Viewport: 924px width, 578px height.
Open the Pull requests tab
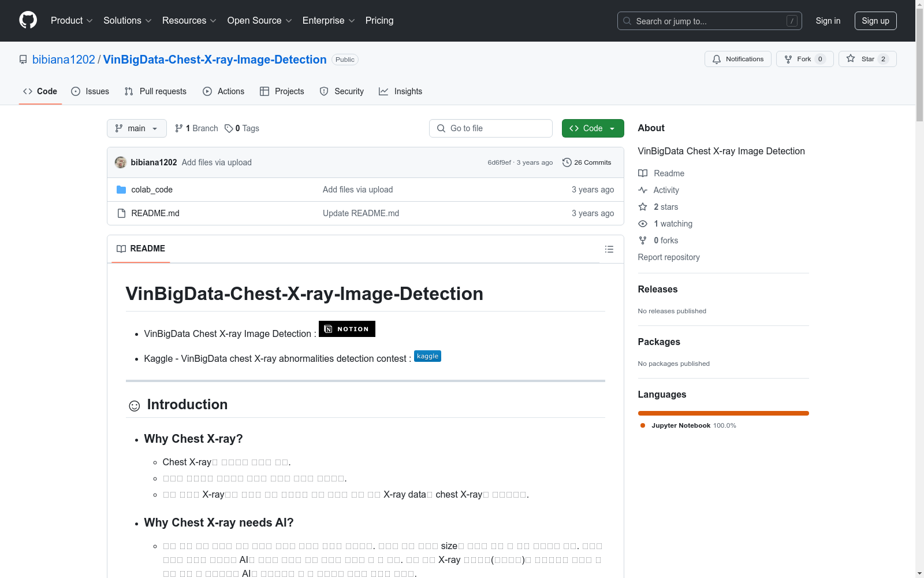(155, 91)
